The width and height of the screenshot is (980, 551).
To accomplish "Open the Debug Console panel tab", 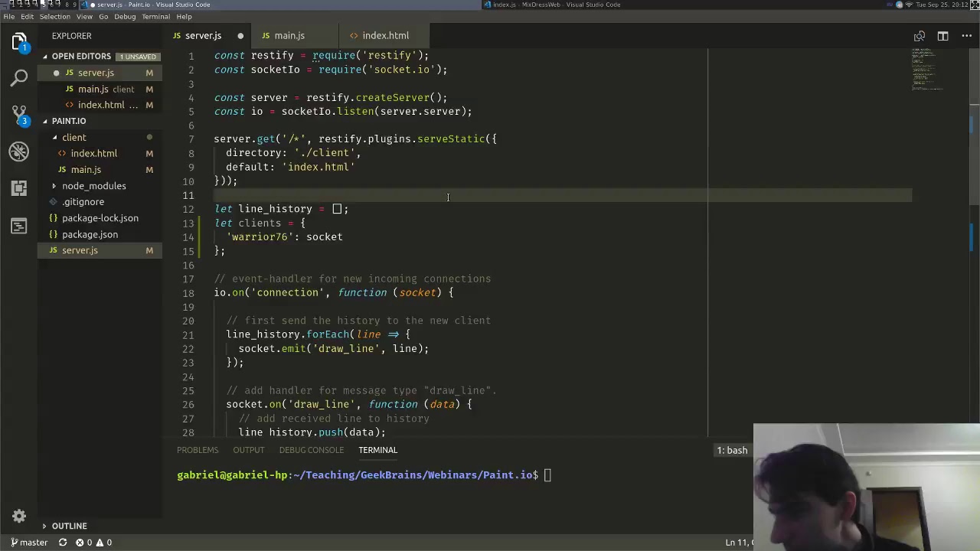I will point(312,450).
